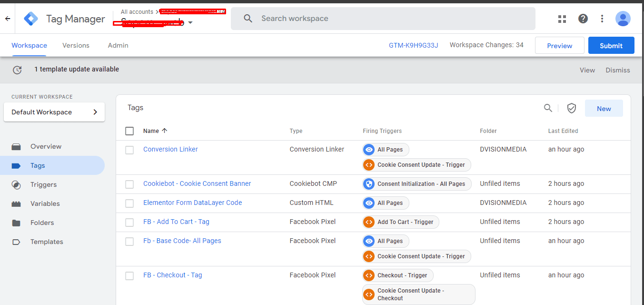Image resolution: width=644 pixels, height=305 pixels.
Task: Click the Folder column header
Action: [x=488, y=131]
